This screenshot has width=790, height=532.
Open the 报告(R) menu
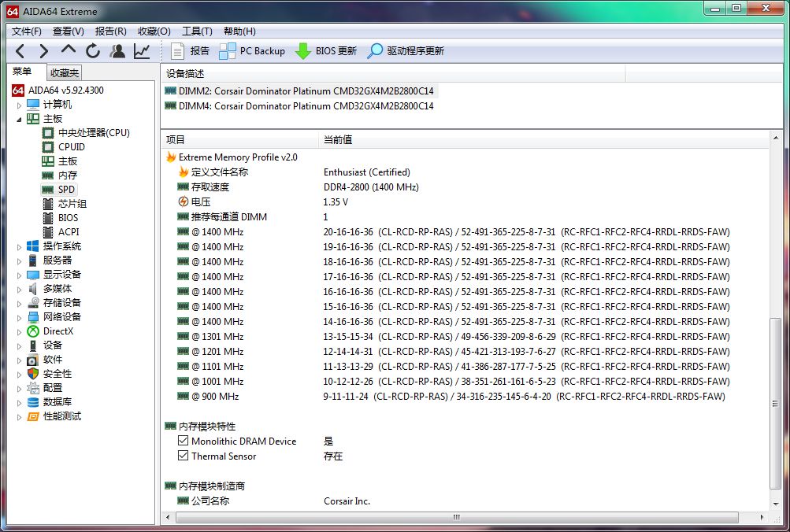(x=110, y=31)
